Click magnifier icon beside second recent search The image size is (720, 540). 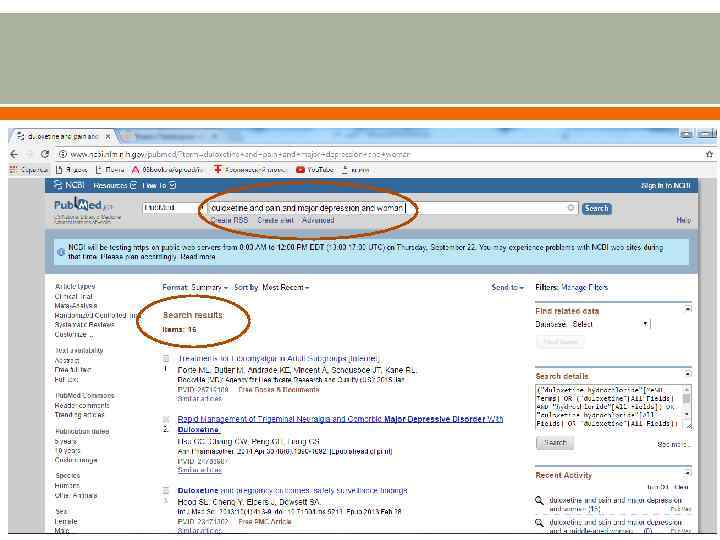[x=540, y=523]
